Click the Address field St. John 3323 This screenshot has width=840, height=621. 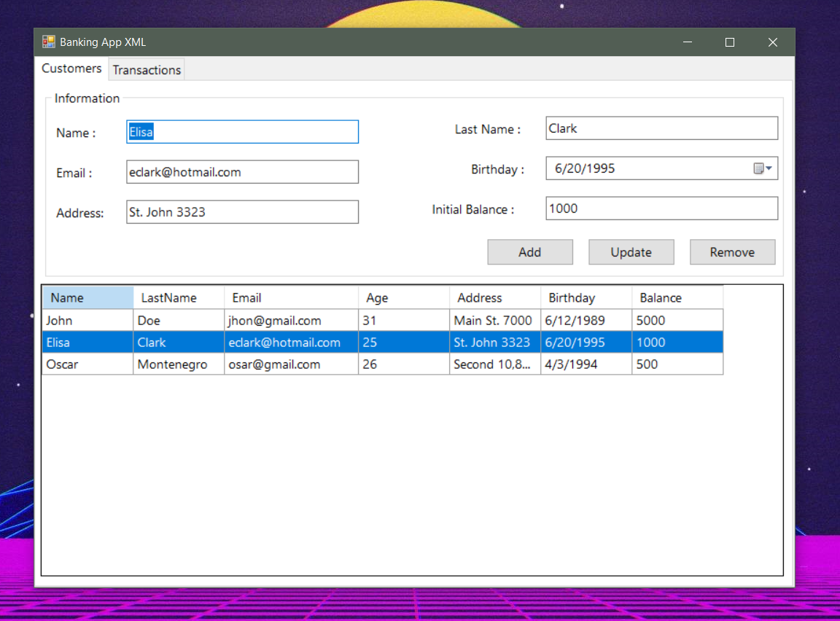click(242, 212)
